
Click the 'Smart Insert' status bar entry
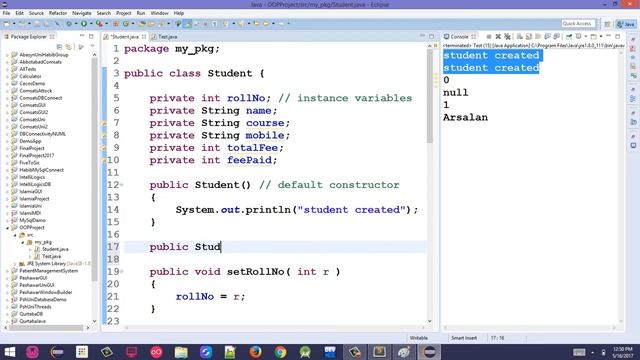click(x=464, y=338)
